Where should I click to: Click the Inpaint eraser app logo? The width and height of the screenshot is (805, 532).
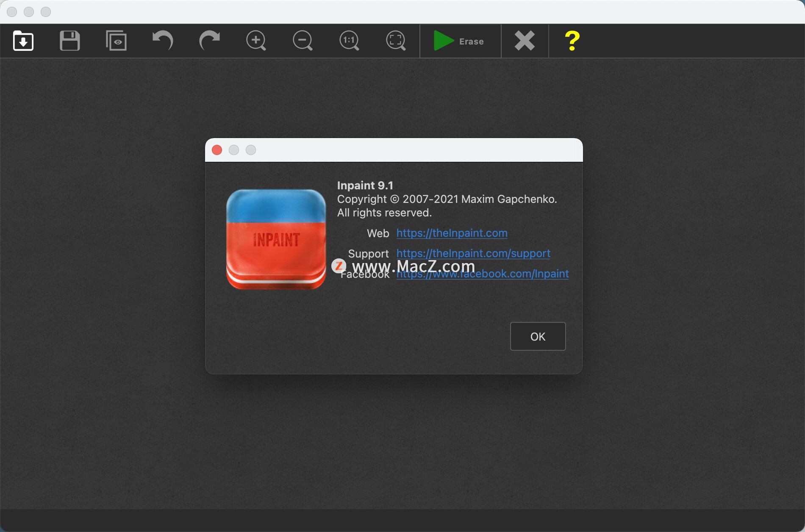pos(276,239)
